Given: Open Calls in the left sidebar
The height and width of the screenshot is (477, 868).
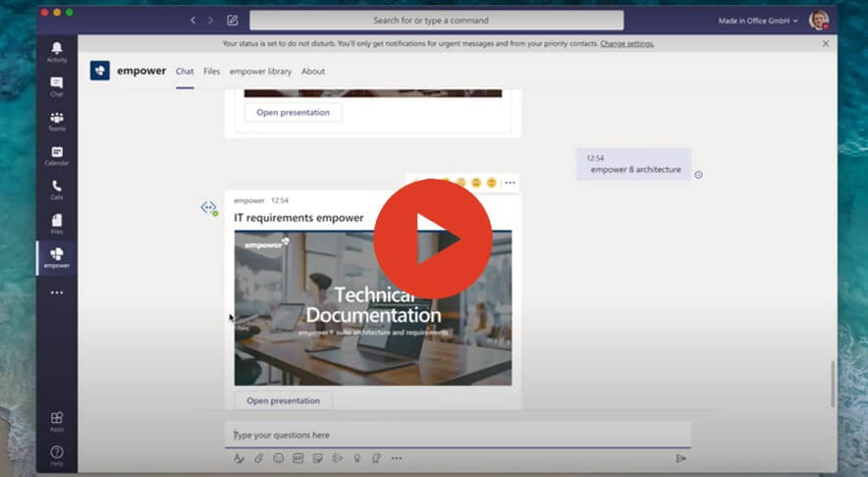Looking at the screenshot, I should [x=57, y=189].
